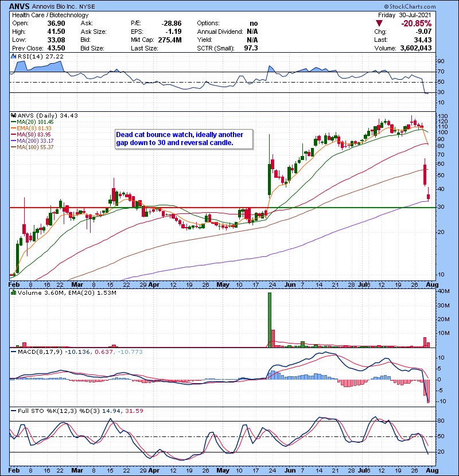Click the Last price 34.43 in the header
Screen dimensions: 459x476
[x=422, y=40]
